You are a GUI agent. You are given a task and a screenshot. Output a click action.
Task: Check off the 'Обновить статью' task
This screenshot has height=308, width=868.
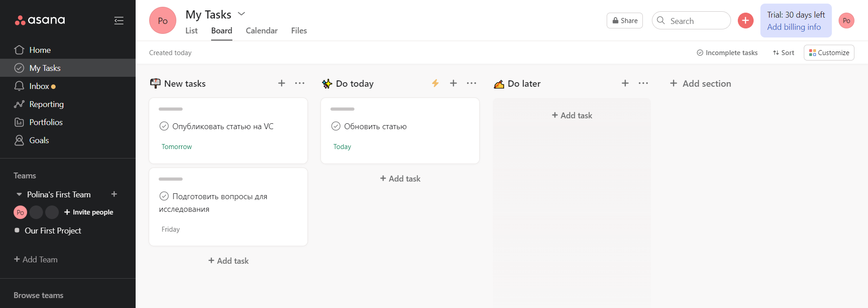click(336, 126)
